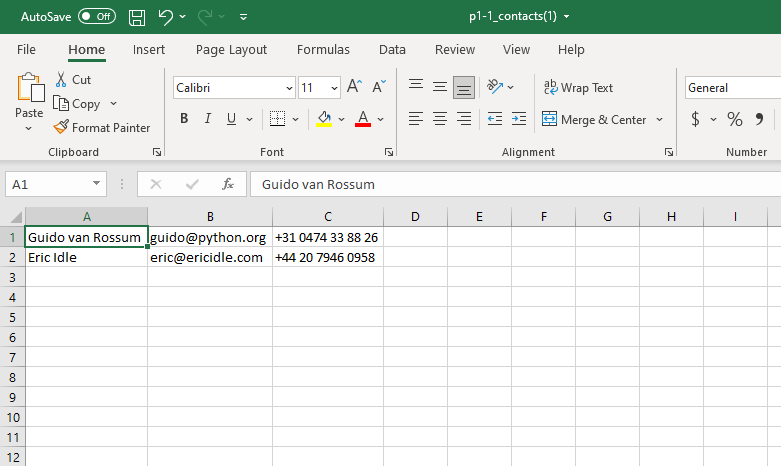Open Clipboard group dialog launcher
Image resolution: width=781 pixels, height=466 pixels.
pos(157,152)
